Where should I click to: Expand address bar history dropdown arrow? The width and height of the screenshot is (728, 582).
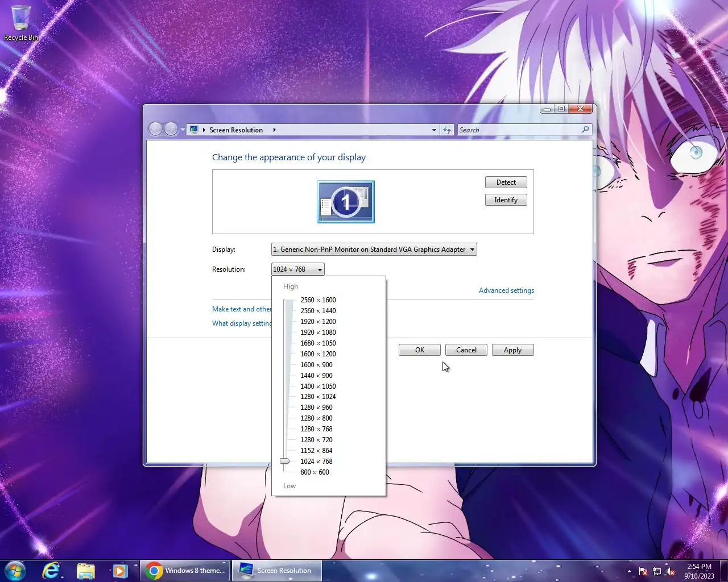pyautogui.click(x=434, y=130)
